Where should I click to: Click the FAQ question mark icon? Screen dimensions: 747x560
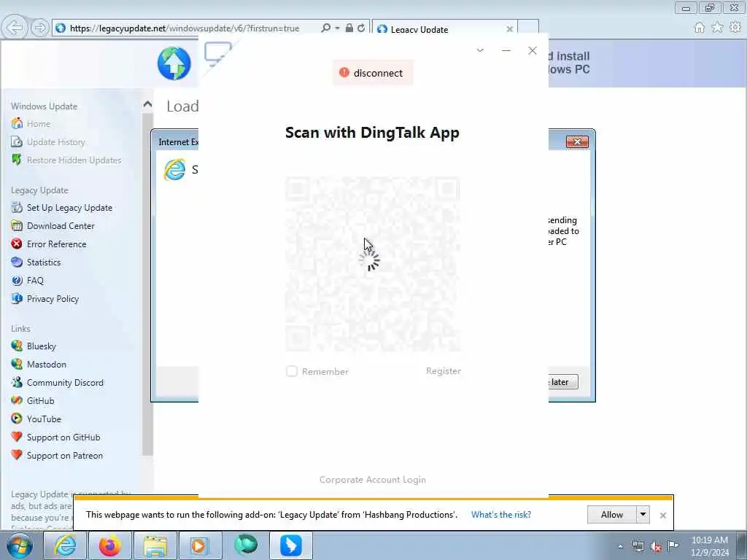click(x=17, y=281)
